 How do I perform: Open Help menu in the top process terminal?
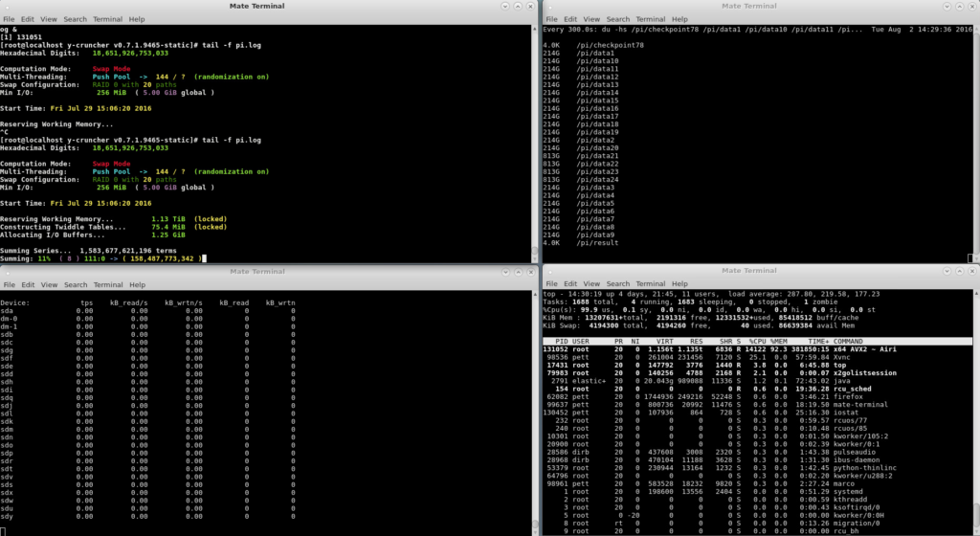(x=679, y=283)
